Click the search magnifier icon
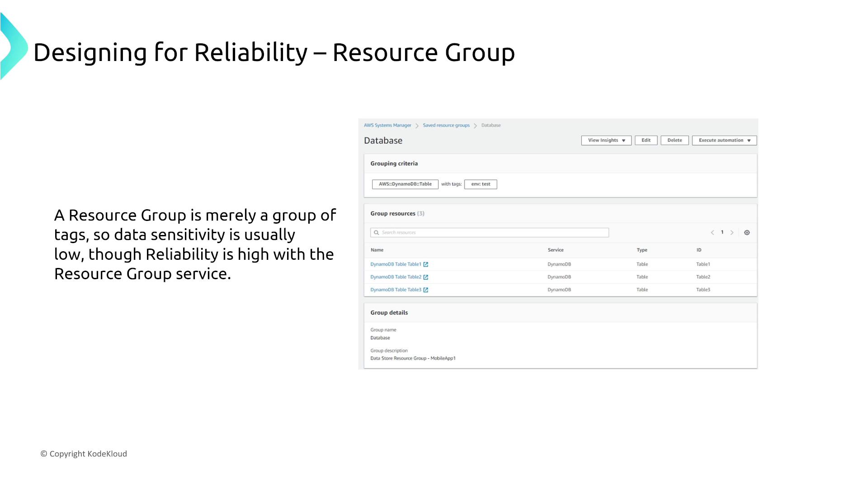 pos(376,233)
